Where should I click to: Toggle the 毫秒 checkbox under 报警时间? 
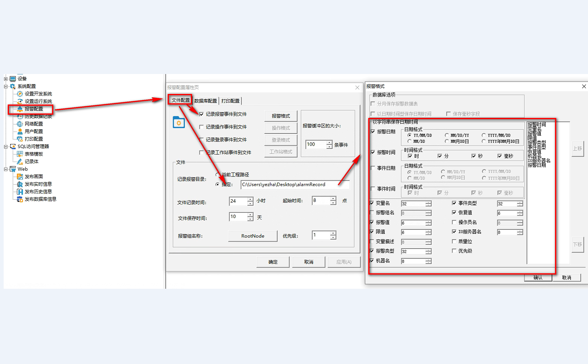tap(500, 156)
